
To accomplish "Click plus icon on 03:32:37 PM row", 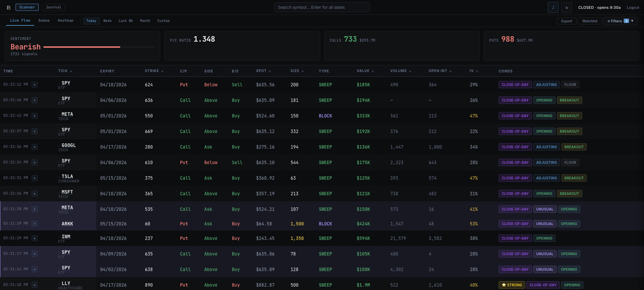I will (x=35, y=131).
